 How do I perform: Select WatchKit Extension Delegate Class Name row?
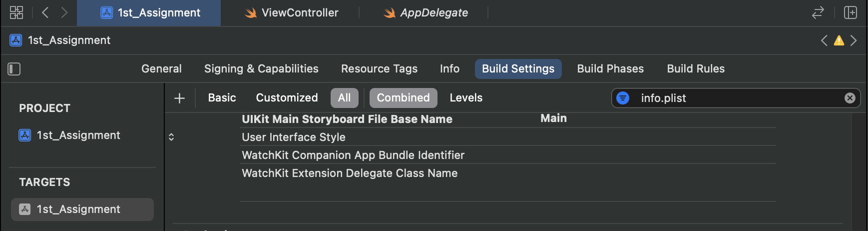click(x=508, y=173)
